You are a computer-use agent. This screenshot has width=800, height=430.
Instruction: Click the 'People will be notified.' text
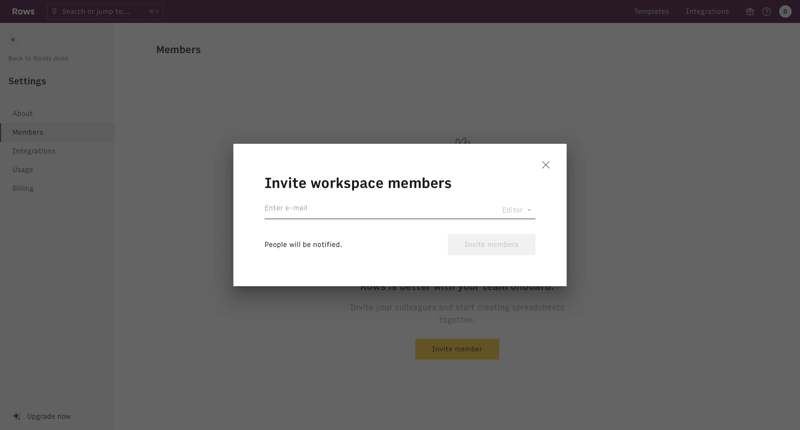(x=303, y=245)
